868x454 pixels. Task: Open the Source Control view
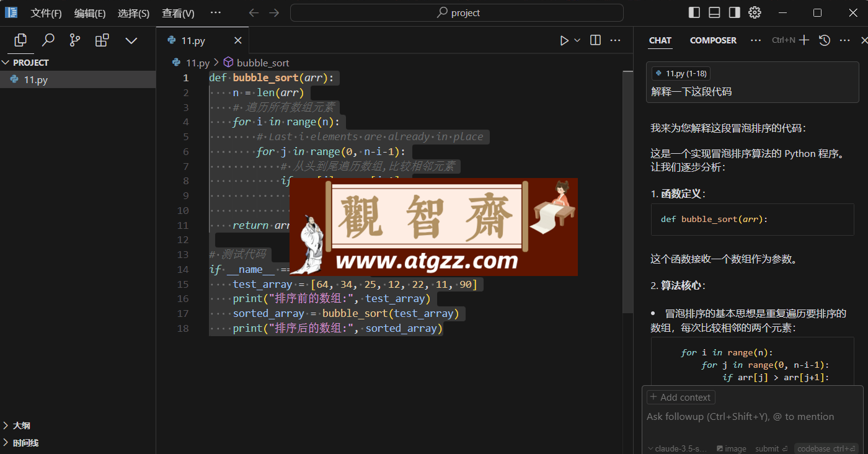click(75, 40)
